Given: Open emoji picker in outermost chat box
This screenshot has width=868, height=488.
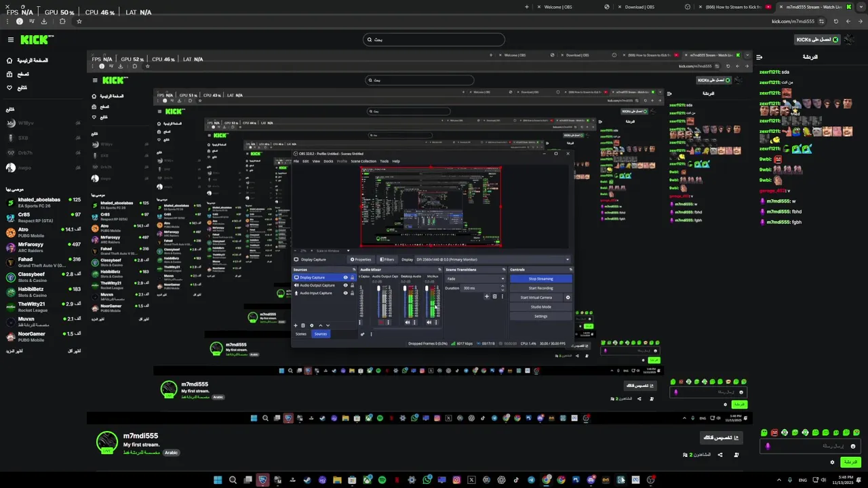Looking at the screenshot, I should pos(853,447).
